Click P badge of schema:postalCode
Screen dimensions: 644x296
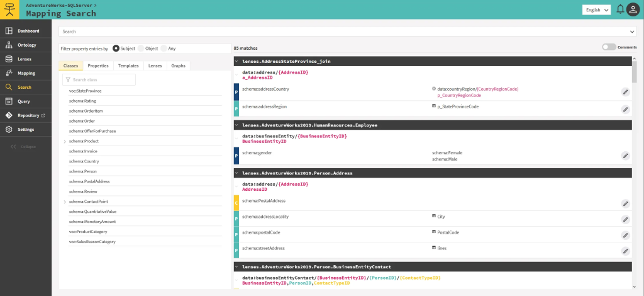pyautogui.click(x=236, y=235)
